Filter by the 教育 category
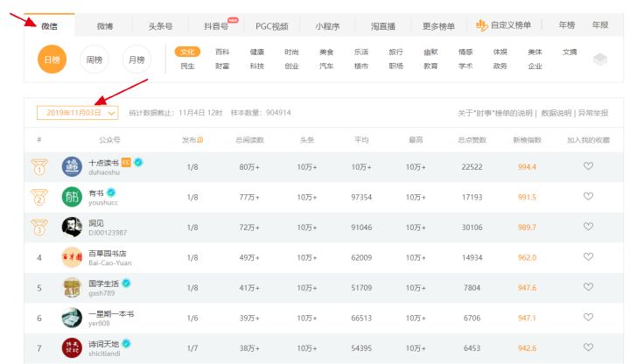The image size is (630, 364). (x=430, y=66)
